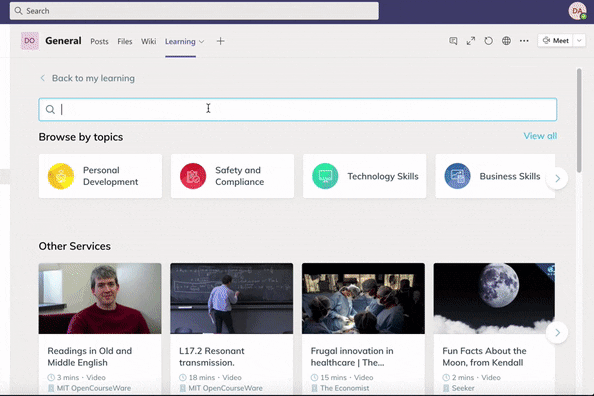Click the Technology Skills green icon
Viewport: 594px width, 396px height.
pyautogui.click(x=325, y=176)
